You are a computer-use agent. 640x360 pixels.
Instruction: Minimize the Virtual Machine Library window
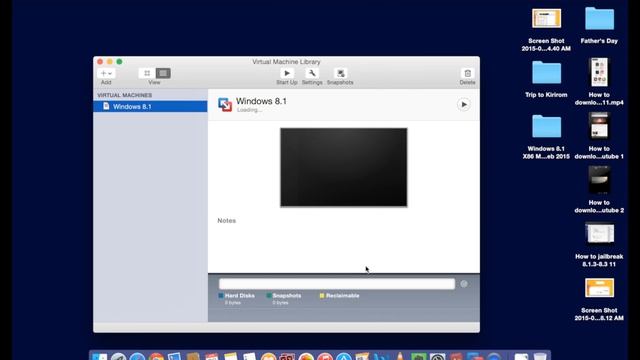click(109, 62)
